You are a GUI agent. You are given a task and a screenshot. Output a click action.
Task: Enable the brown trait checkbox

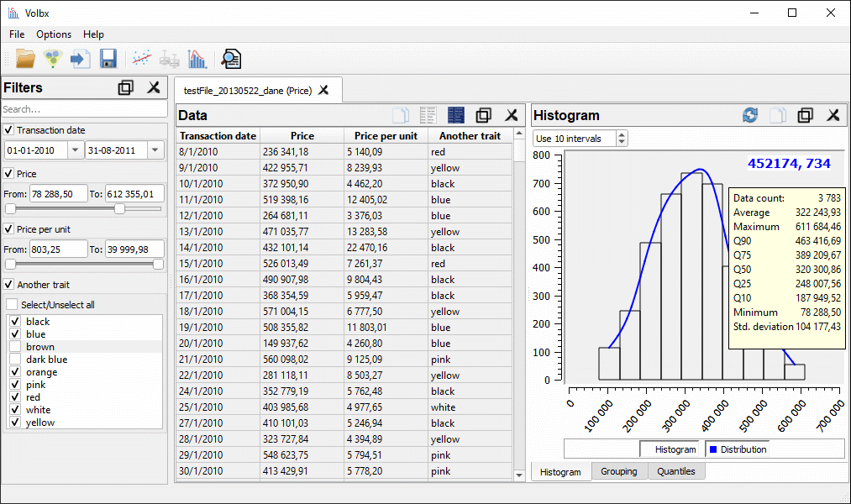[15, 347]
